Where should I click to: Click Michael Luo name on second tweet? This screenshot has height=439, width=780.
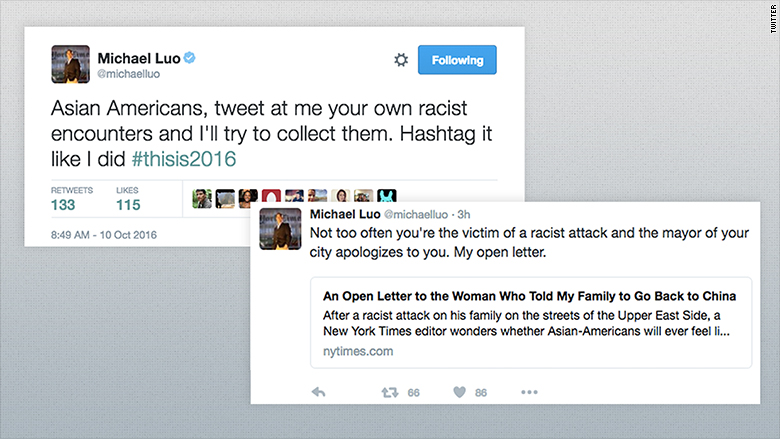click(x=345, y=214)
